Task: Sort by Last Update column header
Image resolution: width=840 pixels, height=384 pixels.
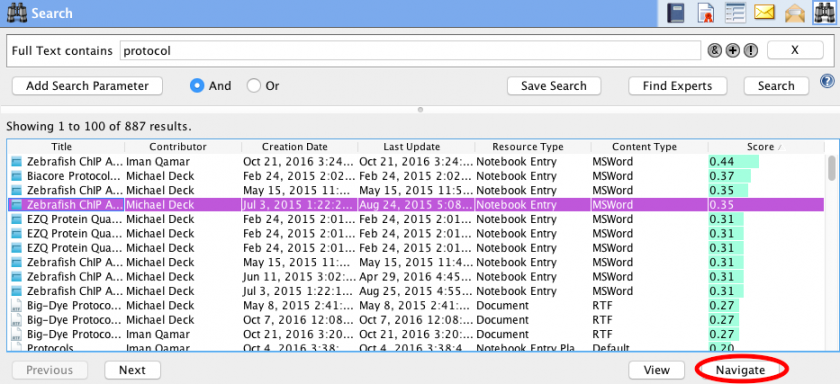Action: point(416,147)
